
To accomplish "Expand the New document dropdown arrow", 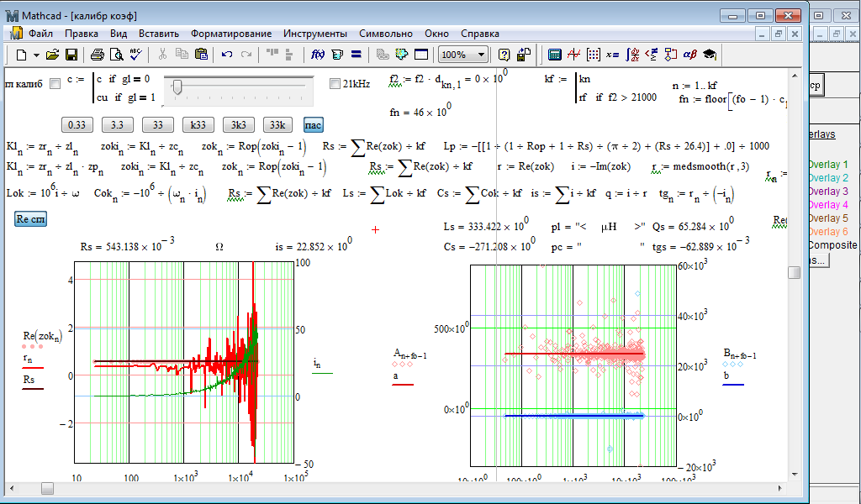I will [36, 55].
